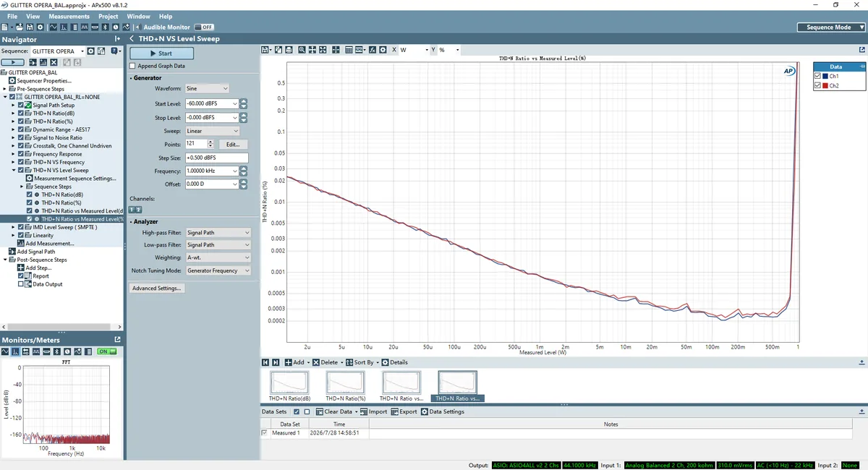868x470 pixels.
Task: Uncheck the Measured 1 data set checkbox
Action: point(265,432)
